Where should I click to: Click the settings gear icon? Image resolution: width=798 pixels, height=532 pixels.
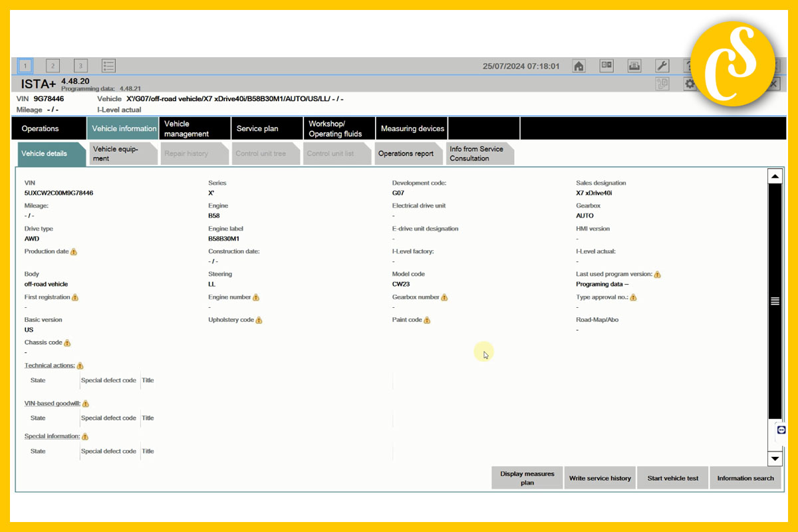690,84
